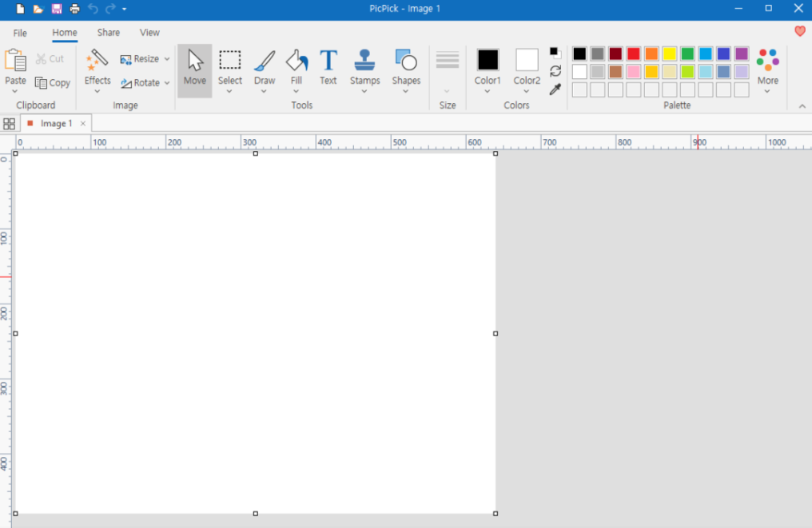The image size is (812, 528).
Task: Open the File menu
Action: [20, 33]
